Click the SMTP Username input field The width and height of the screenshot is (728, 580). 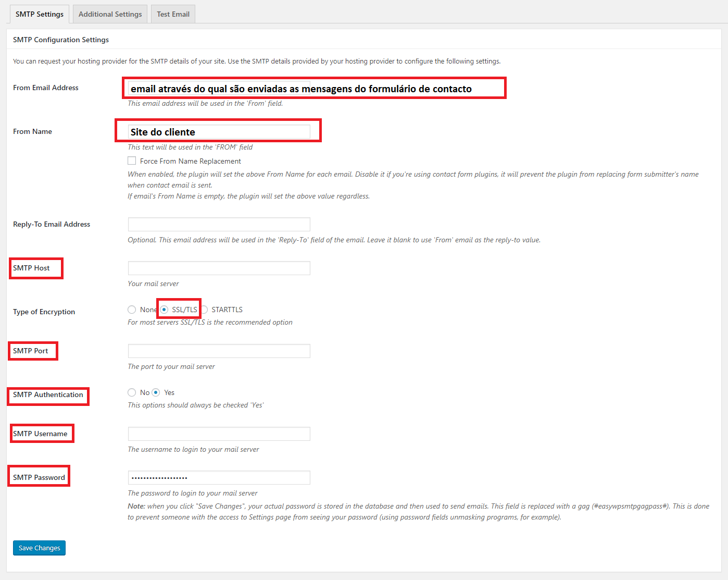click(219, 434)
